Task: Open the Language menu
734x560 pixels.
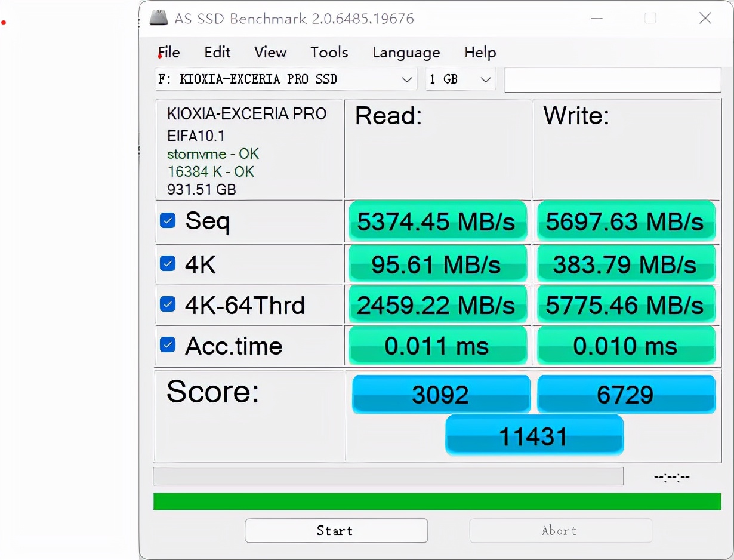Action: [406, 53]
